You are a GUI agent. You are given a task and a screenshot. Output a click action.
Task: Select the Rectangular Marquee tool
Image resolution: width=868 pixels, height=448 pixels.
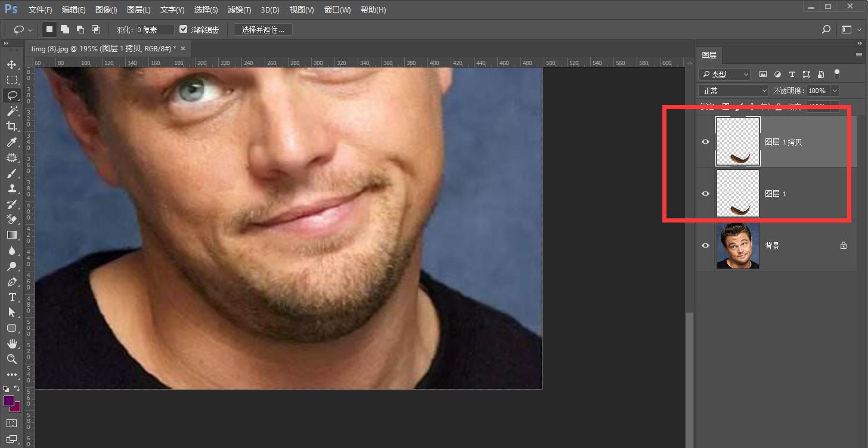click(11, 80)
